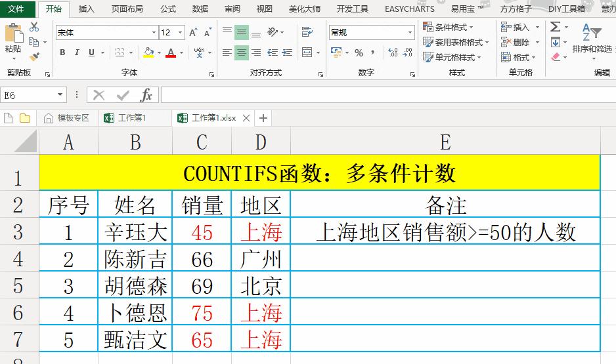Open the 模板专区 tab
The image size is (616, 364).
[66, 117]
